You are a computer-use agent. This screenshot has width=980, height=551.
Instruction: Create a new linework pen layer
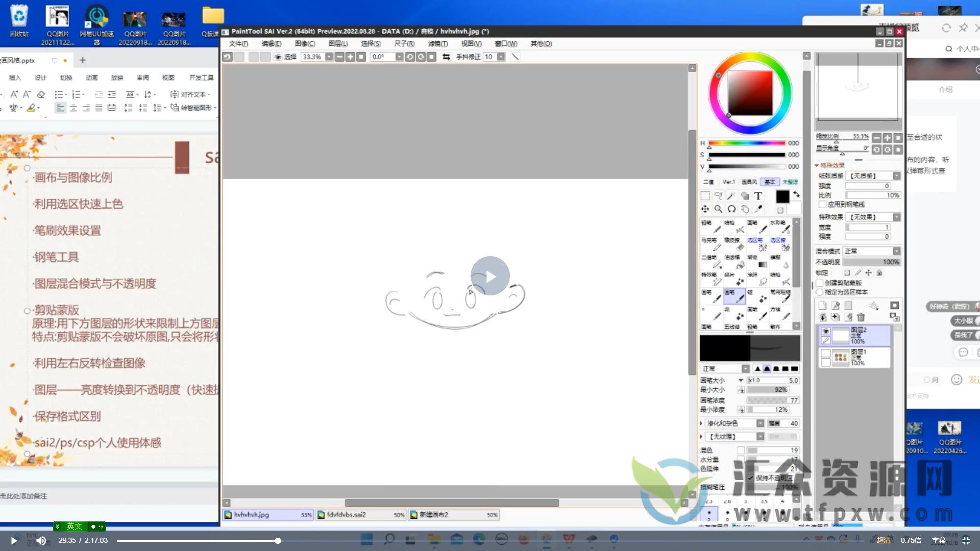pyautogui.click(x=836, y=306)
